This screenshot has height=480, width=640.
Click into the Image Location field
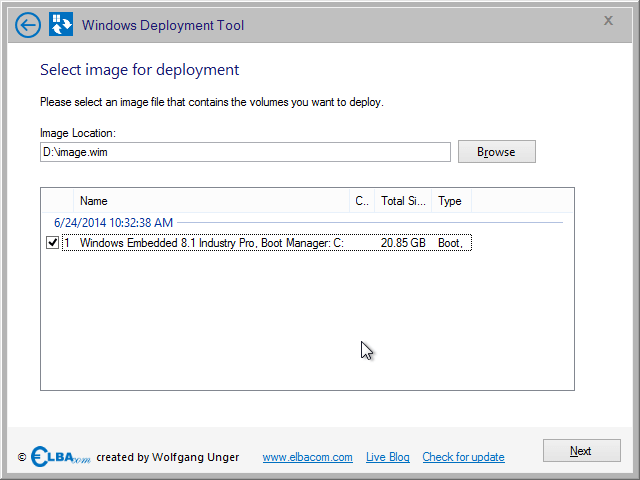pyautogui.click(x=245, y=152)
